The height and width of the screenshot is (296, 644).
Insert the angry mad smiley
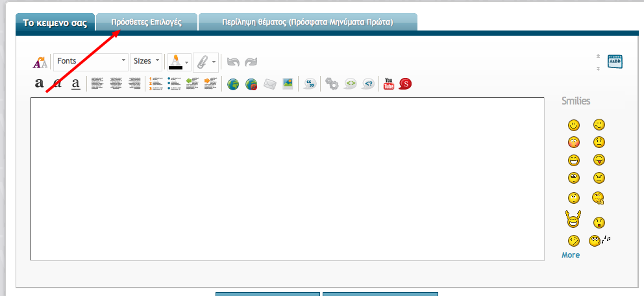599,178
